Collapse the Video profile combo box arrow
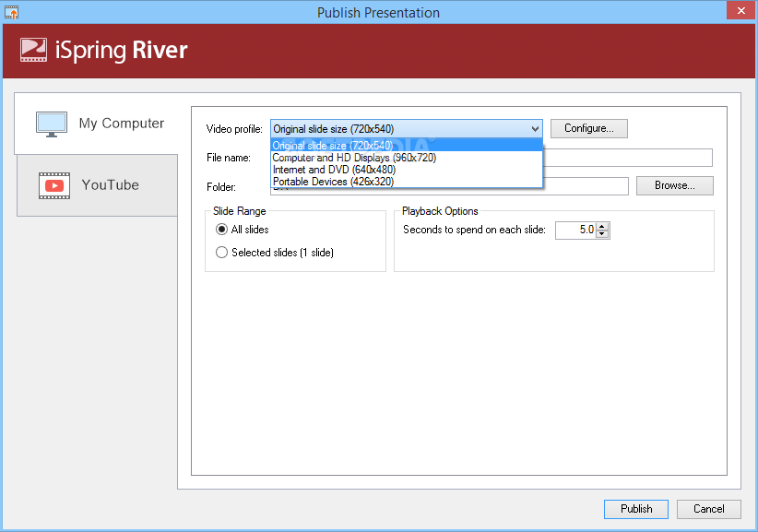This screenshot has height=532, width=758. tap(535, 129)
